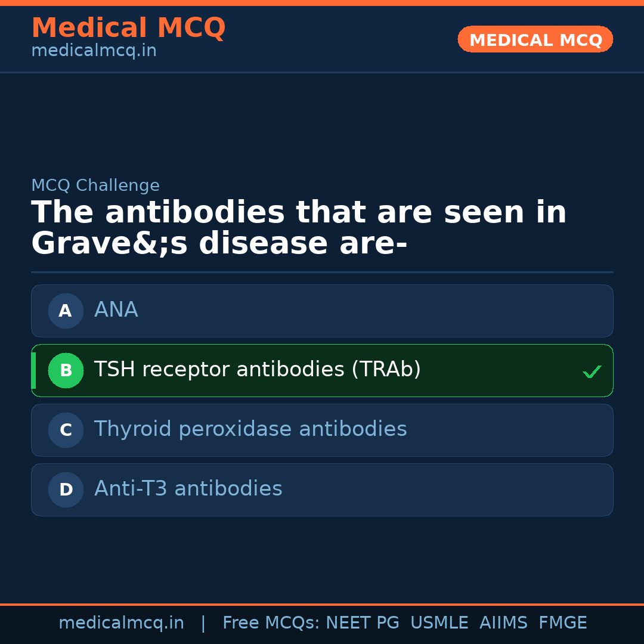Screen dimensions: 644x644
Task: Click the green circled B badge
Action: (66, 370)
